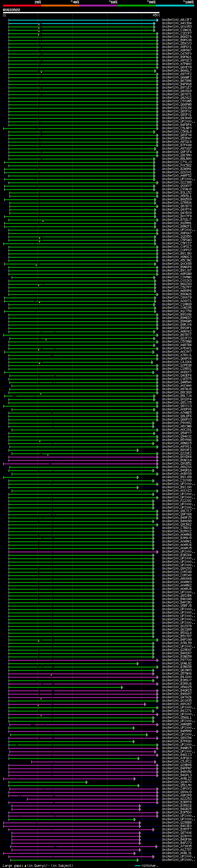Select hit UniRef100_P0C582
The width and height of the screenshot is (197, 868).
coord(177,165)
